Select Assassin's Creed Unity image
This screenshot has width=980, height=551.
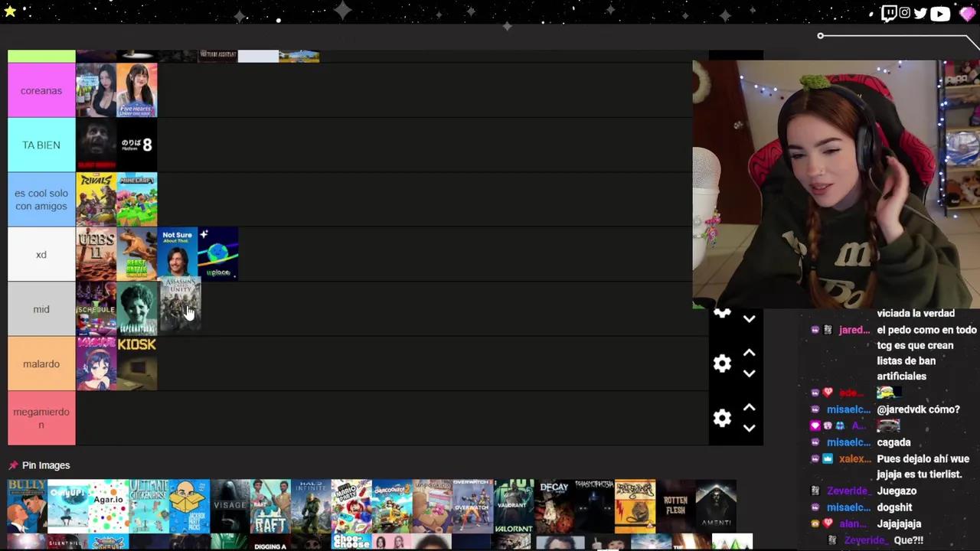[x=180, y=304]
